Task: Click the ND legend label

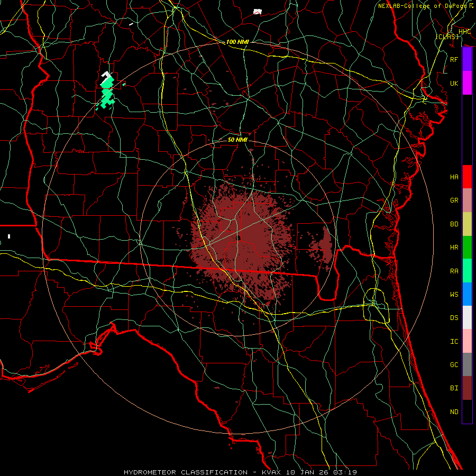Action: pos(454,412)
